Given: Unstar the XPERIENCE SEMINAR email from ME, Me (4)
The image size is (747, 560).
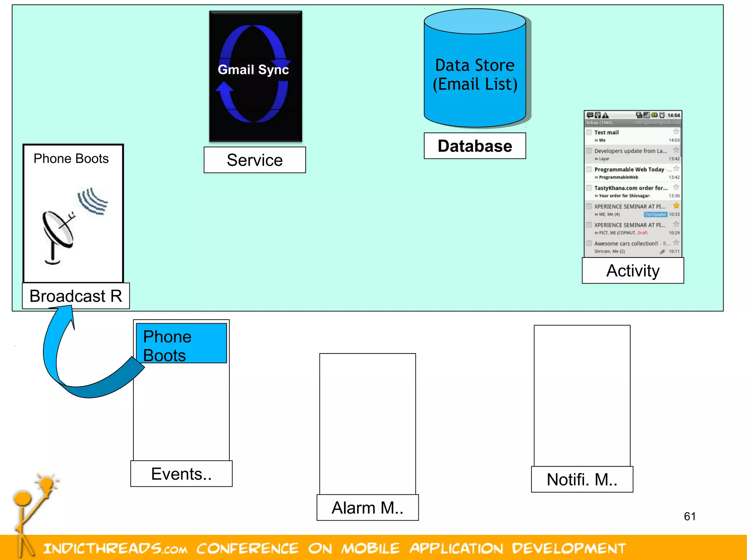Looking at the screenshot, I should point(676,205).
